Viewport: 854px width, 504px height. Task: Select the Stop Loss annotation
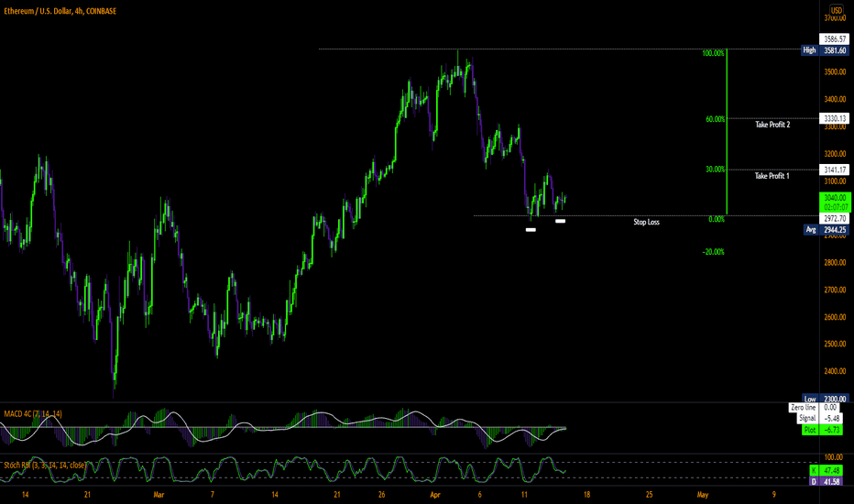coord(647,223)
